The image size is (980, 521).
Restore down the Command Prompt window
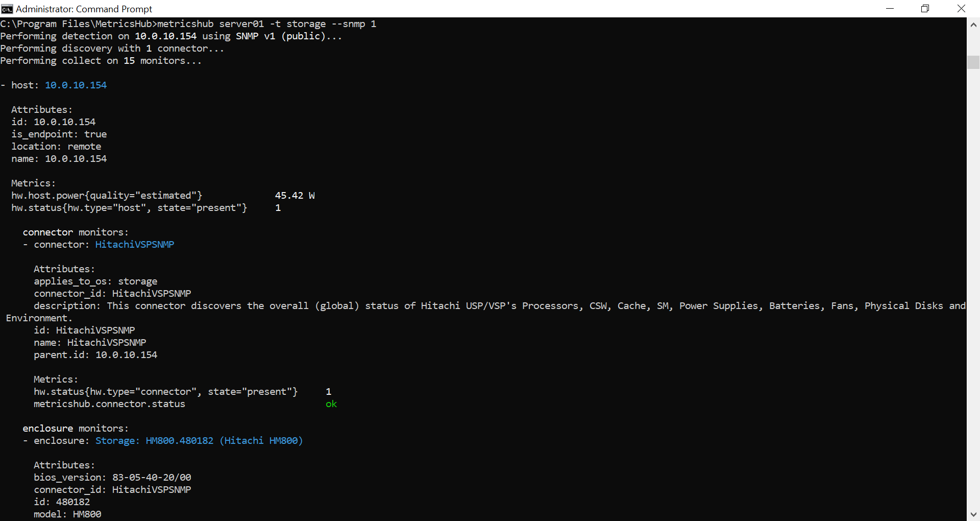coord(925,9)
